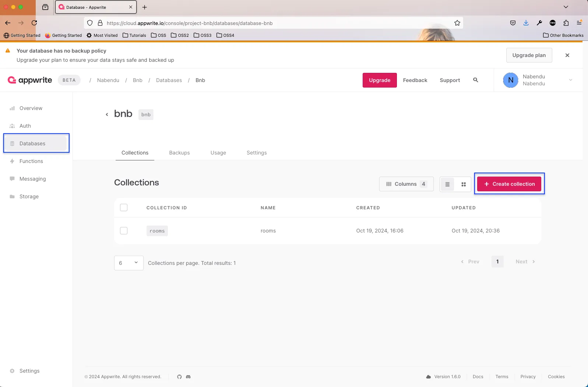
Task: Click the Upgrade plan button
Action: tap(529, 55)
